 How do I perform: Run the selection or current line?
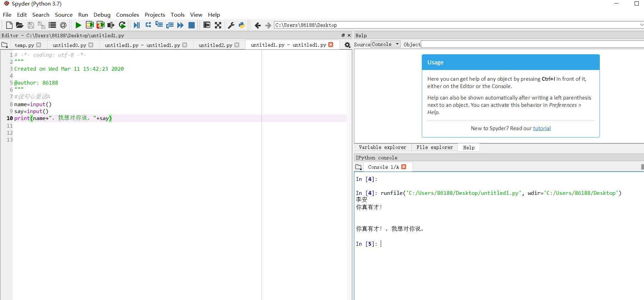(111, 25)
